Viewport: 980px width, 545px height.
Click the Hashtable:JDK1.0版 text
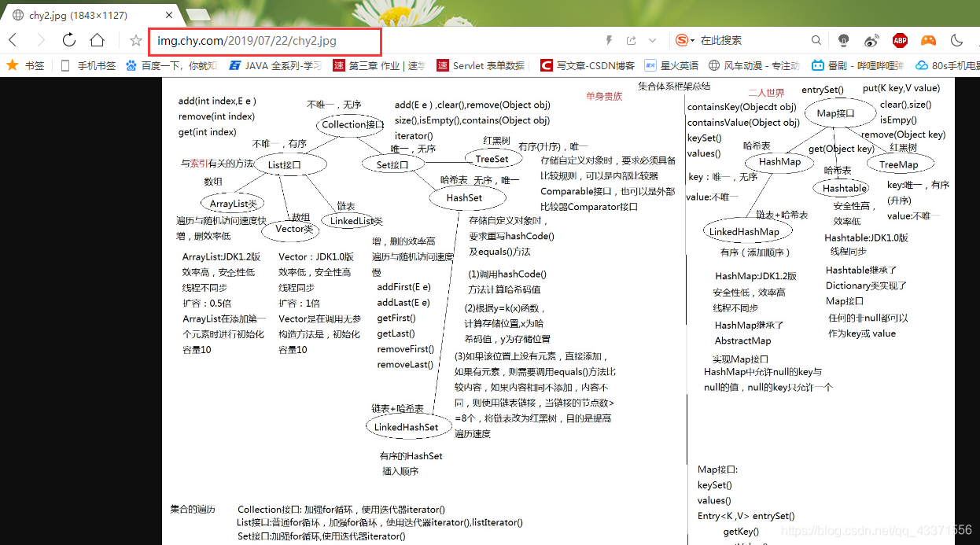click(x=866, y=238)
